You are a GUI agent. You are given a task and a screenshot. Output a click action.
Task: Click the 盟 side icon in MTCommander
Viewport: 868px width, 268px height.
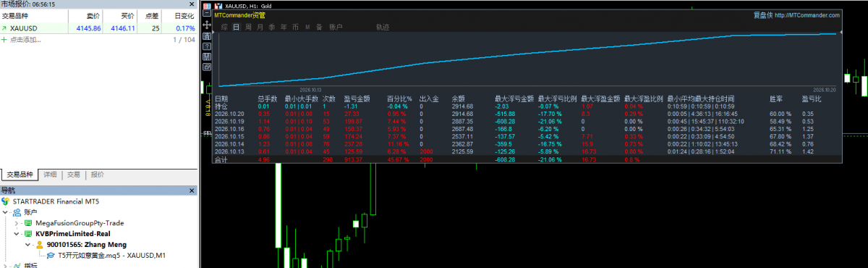pos(208,56)
